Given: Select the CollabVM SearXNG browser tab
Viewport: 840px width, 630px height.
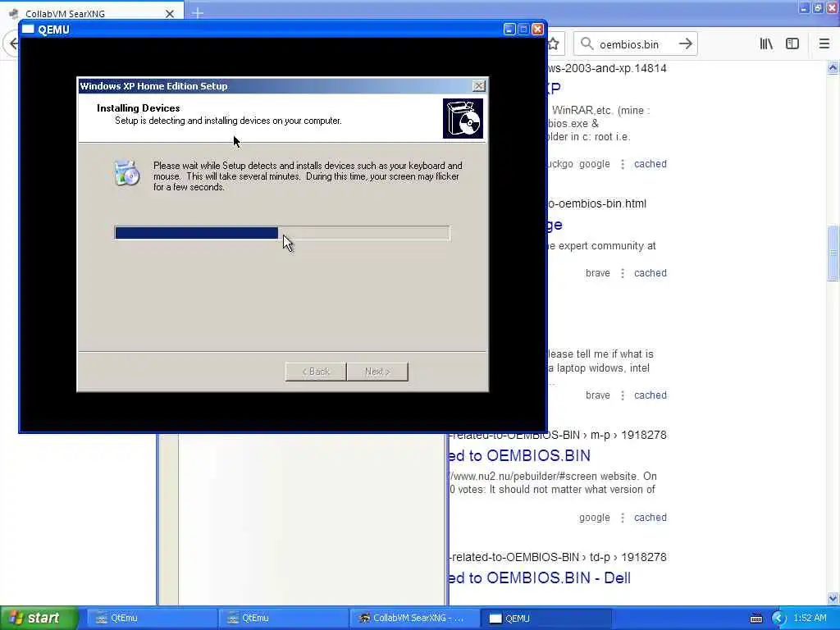Looking at the screenshot, I should click(91, 13).
